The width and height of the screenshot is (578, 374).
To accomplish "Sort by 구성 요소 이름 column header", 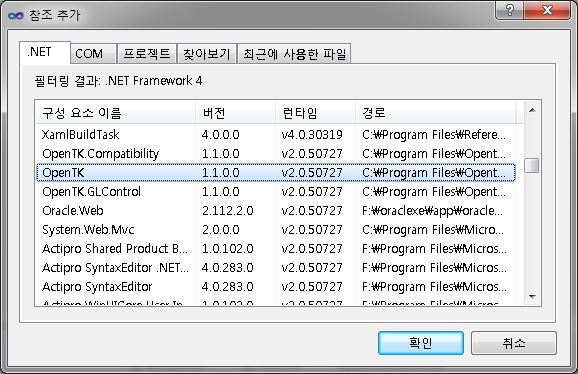I will tap(116, 113).
